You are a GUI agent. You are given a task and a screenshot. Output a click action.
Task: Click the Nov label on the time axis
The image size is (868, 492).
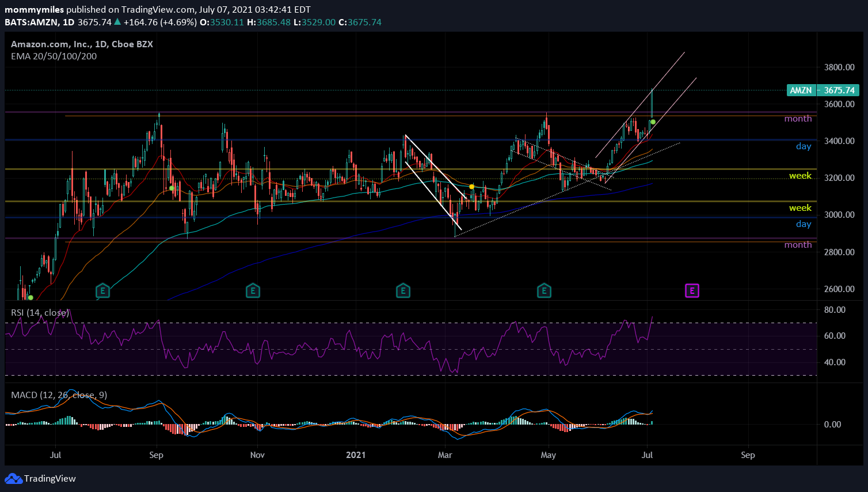point(257,455)
